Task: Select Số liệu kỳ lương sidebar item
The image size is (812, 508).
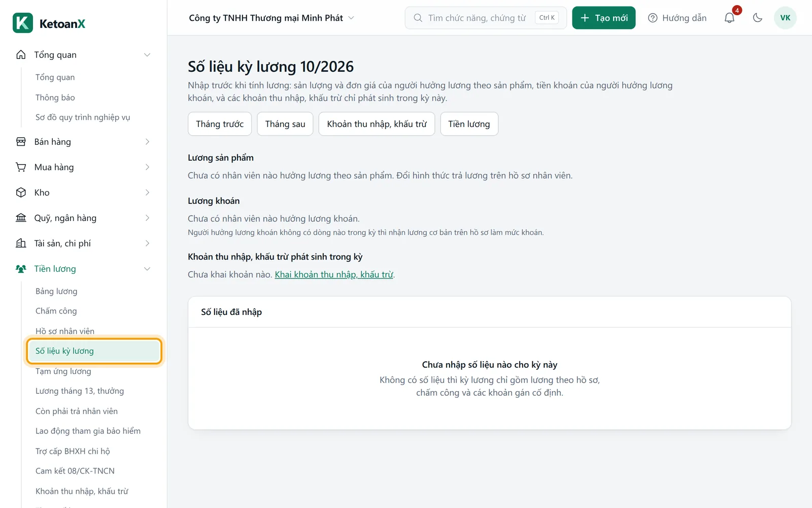Action: click(94, 351)
